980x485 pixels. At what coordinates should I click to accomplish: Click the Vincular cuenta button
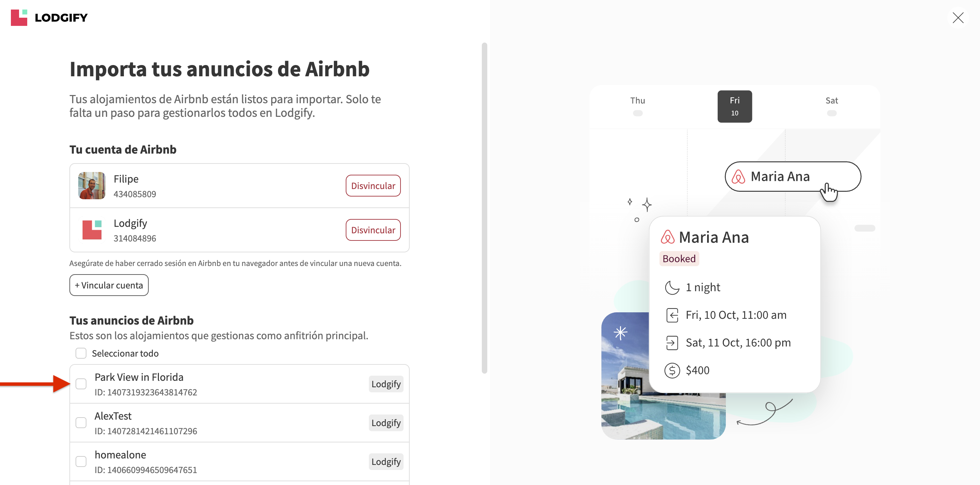[x=109, y=285]
